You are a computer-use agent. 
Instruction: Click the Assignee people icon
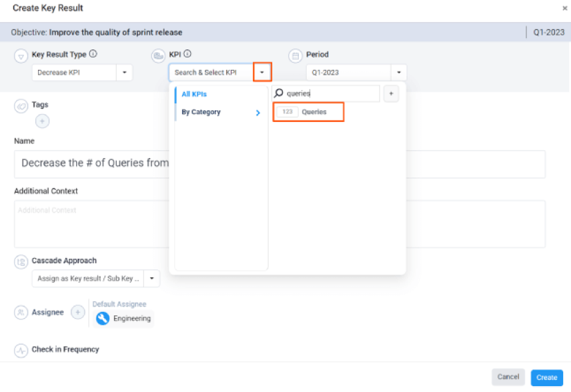21,312
